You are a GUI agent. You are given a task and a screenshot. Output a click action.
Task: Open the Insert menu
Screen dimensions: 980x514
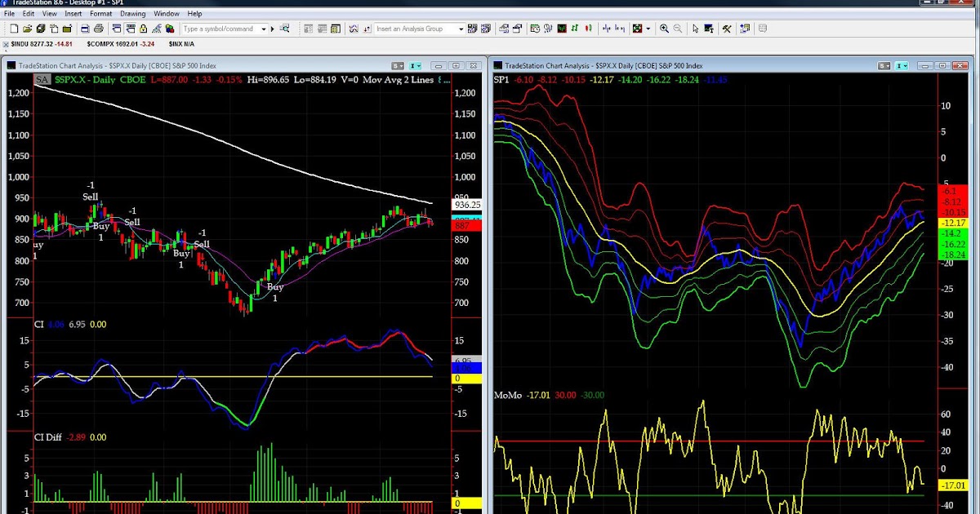[x=73, y=14]
